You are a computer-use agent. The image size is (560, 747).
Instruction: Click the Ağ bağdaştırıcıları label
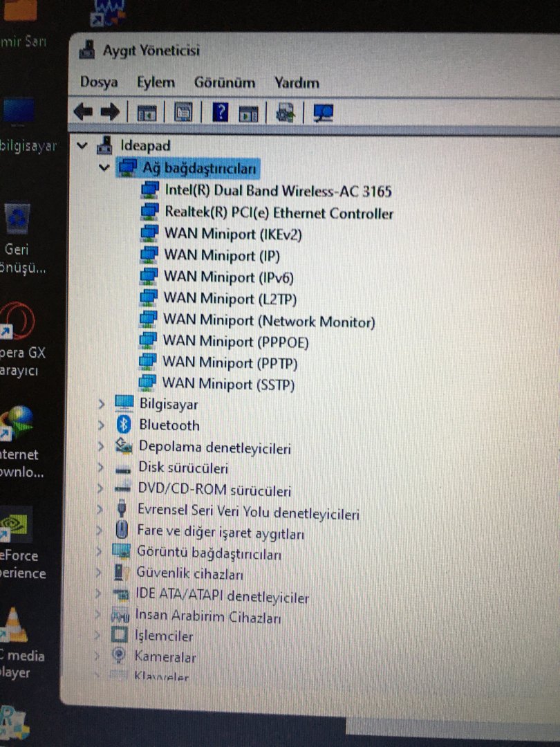[199, 167]
